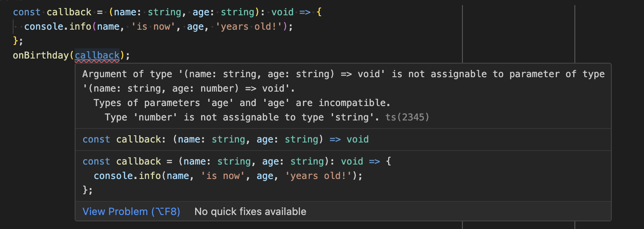Click the opening curly brace on editor's first line
644x229 pixels.
tap(319, 12)
